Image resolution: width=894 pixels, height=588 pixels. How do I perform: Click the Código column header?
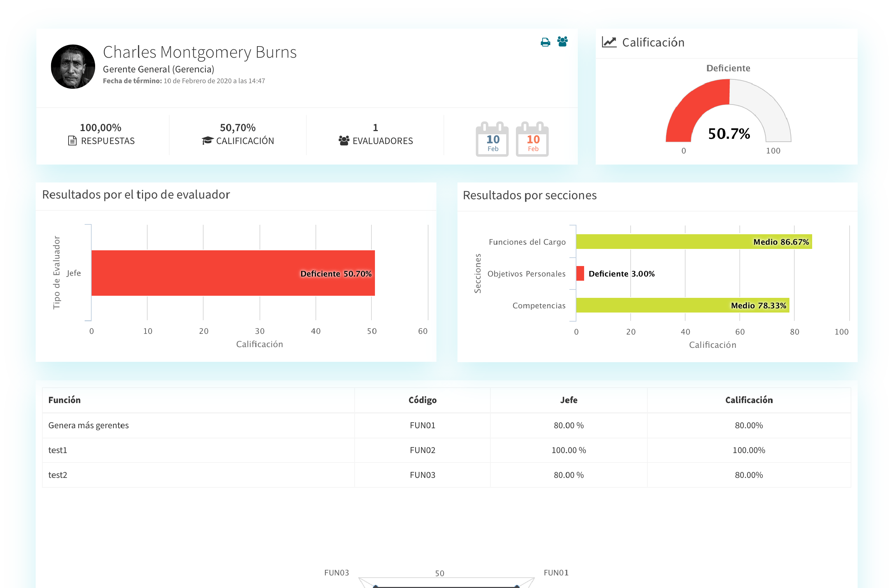[422, 400]
